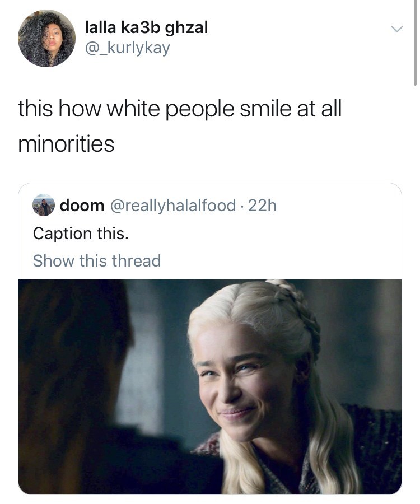
Task: Click the word minorities in the tweet
Action: (66, 144)
